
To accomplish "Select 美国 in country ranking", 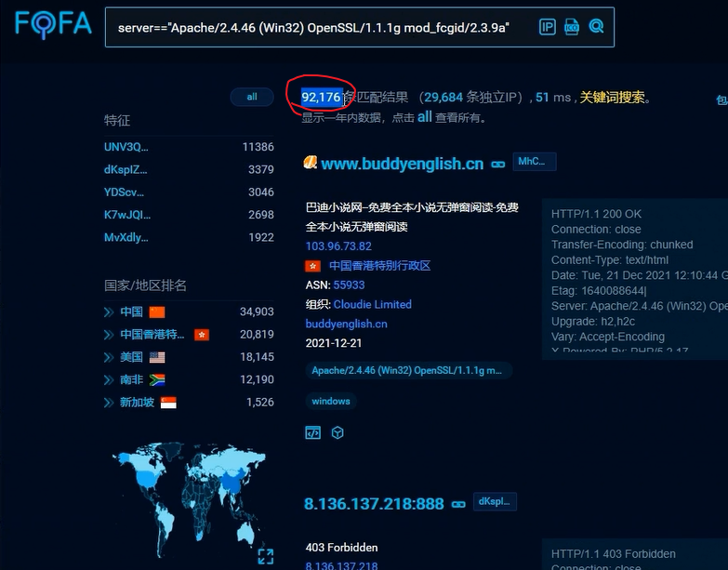I will [x=131, y=357].
